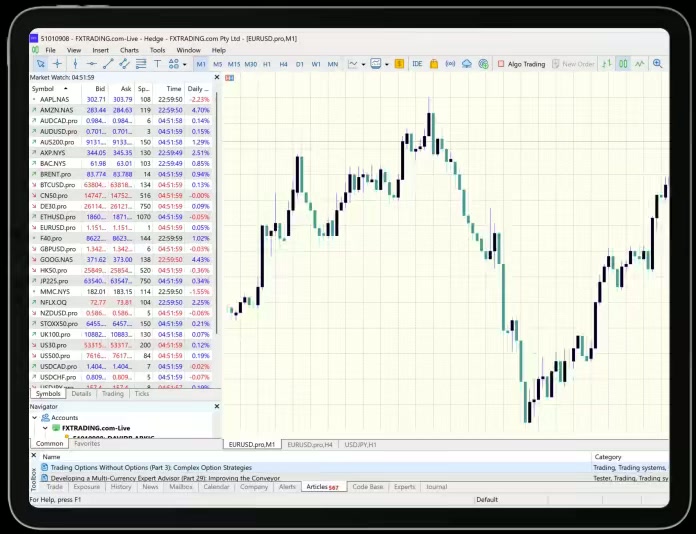Expand the templates dropdown arrow
696x534 pixels.
[x=386, y=64]
